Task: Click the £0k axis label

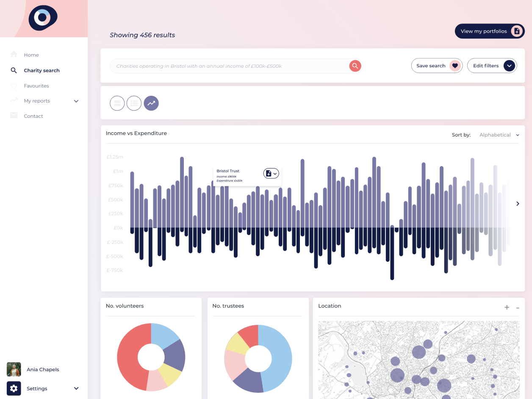Action: pyautogui.click(x=118, y=228)
